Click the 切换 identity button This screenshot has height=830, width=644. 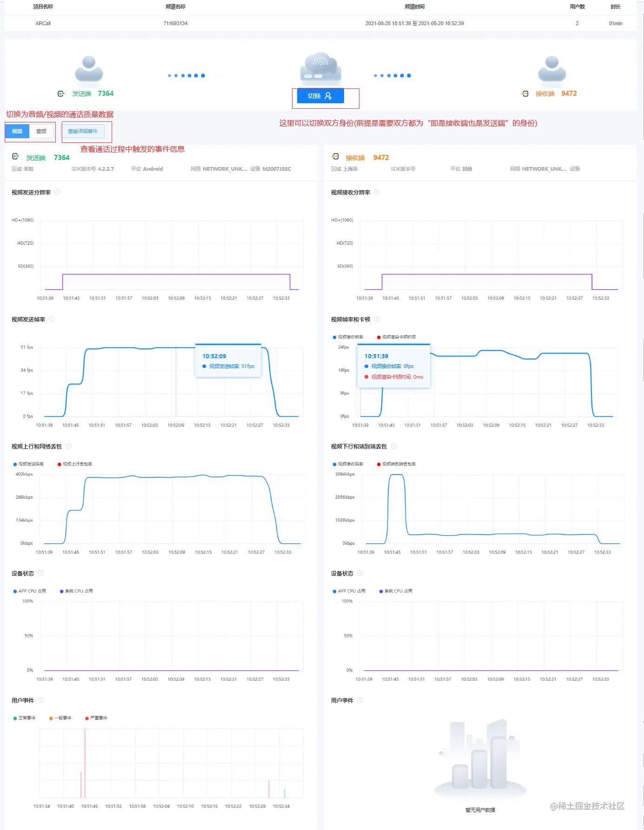click(x=320, y=96)
